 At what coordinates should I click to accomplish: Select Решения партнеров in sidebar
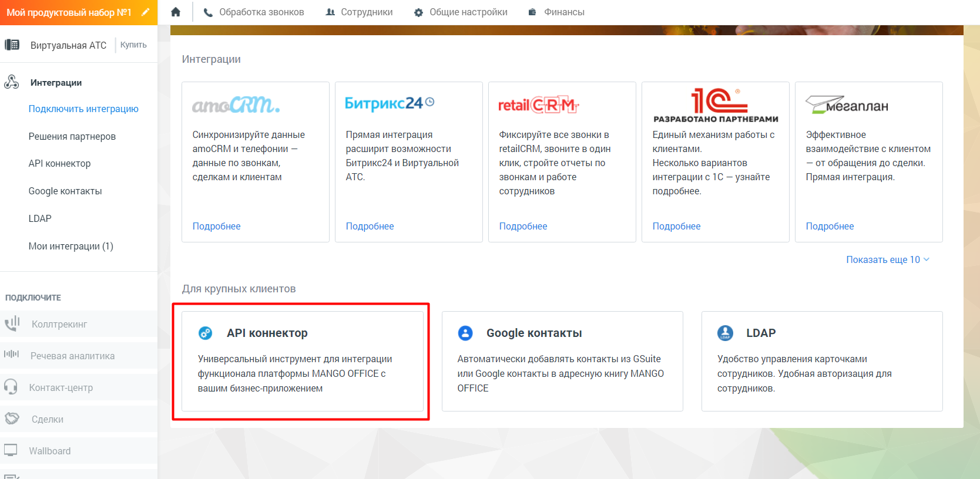click(72, 136)
